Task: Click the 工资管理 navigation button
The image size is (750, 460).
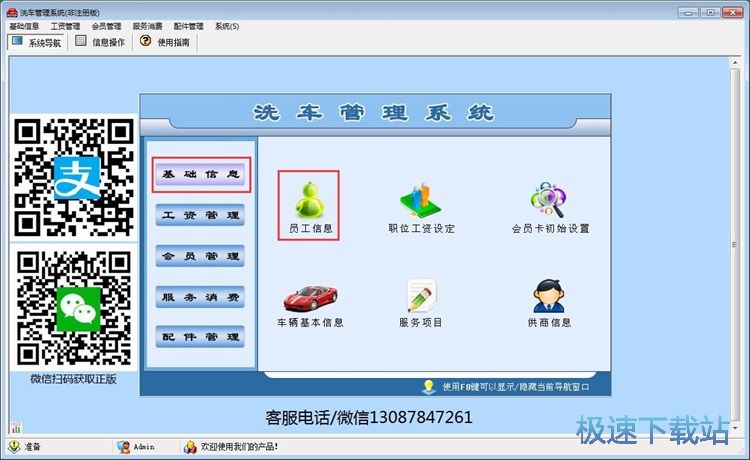Action: coord(200,215)
